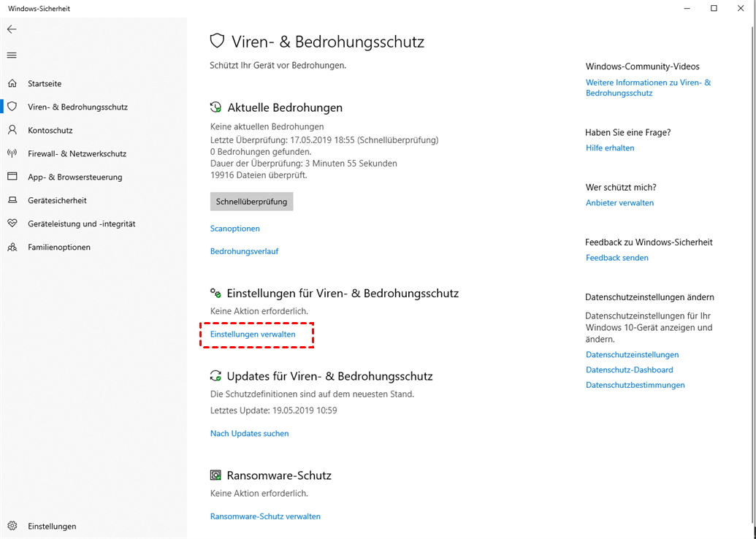The image size is (756, 539).
Task: Open the hamburger navigation menu
Action: click(x=12, y=56)
